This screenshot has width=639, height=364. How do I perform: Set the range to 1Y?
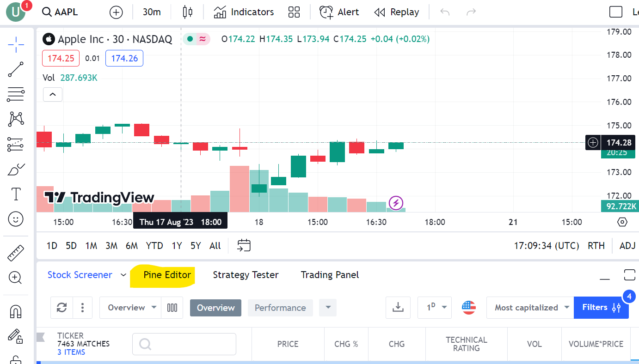point(177,246)
